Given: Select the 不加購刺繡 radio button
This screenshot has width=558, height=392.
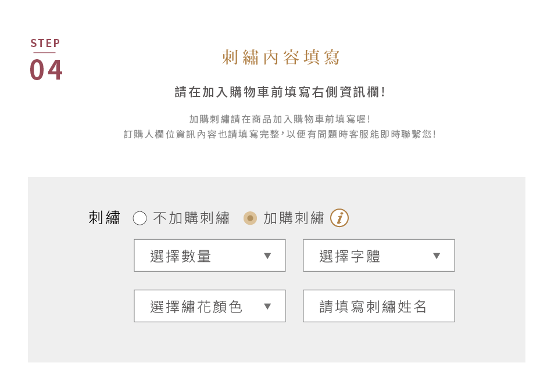Looking at the screenshot, I should pos(139,218).
